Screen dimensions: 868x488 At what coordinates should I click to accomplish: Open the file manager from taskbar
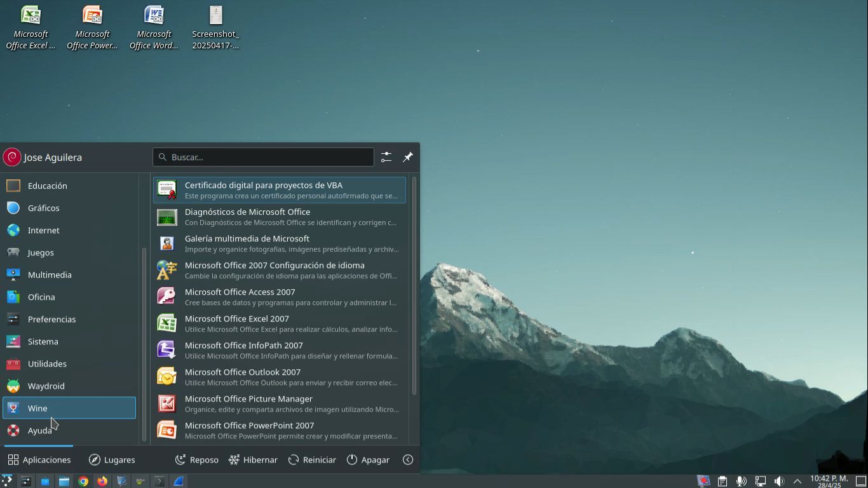click(64, 481)
